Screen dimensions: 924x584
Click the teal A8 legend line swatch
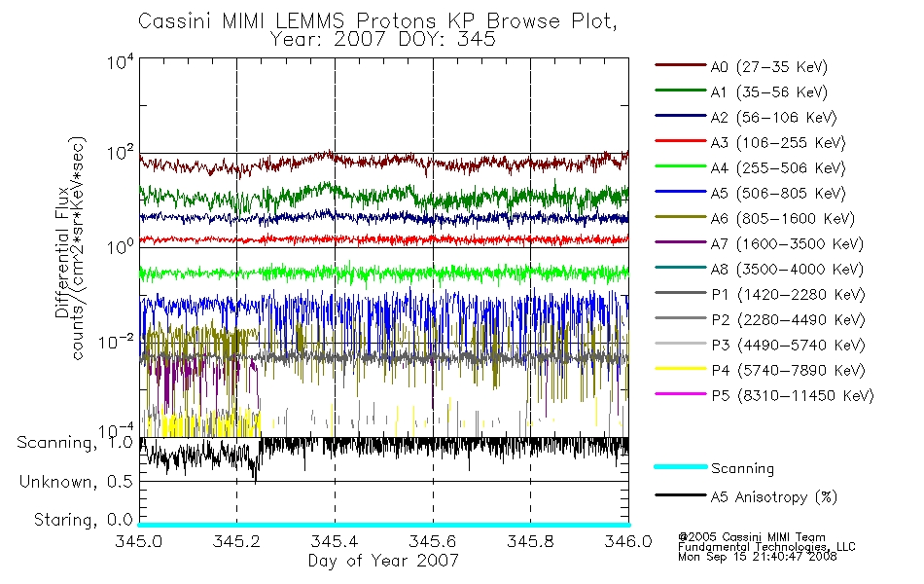681,268
